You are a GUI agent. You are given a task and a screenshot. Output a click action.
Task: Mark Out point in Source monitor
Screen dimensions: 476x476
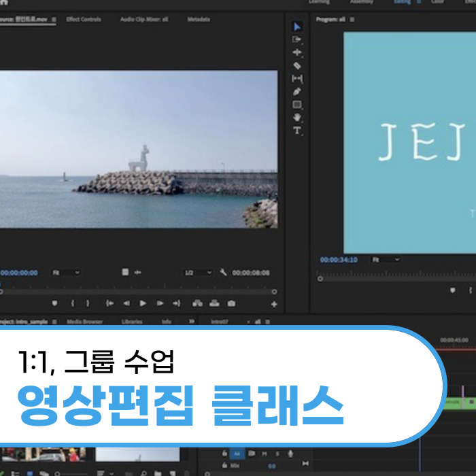[88, 303]
